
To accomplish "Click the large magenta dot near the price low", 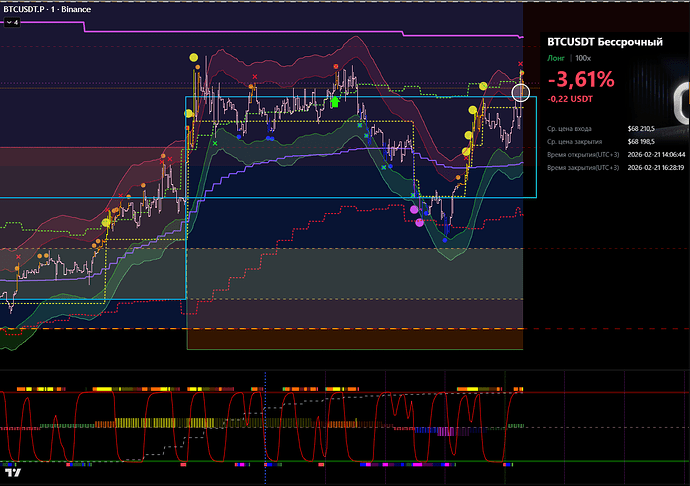I will click(x=415, y=209).
